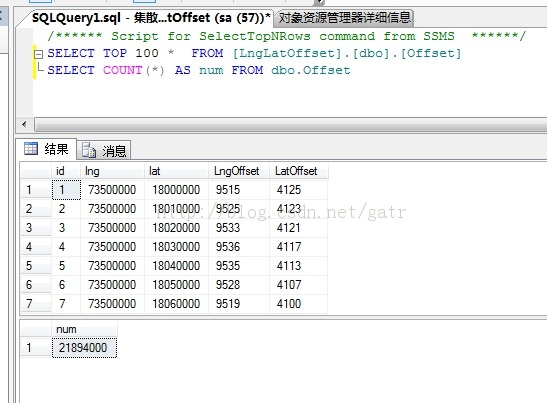
Task: Collapse the SELECT statement outline box
Action: click(x=38, y=54)
